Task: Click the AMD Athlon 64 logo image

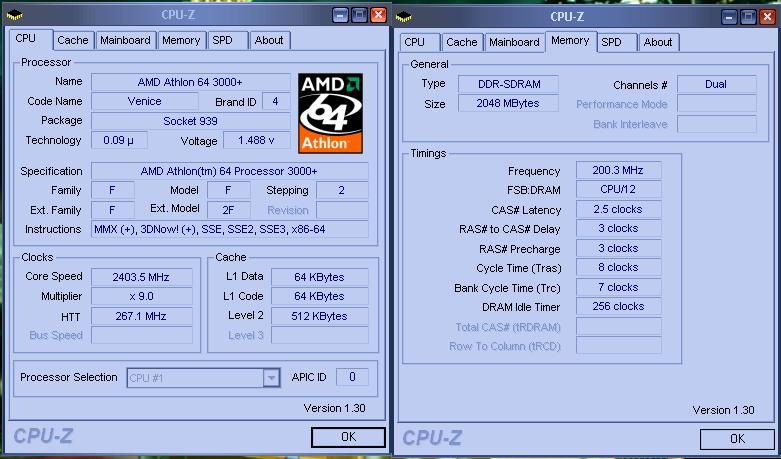Action: pos(330,114)
